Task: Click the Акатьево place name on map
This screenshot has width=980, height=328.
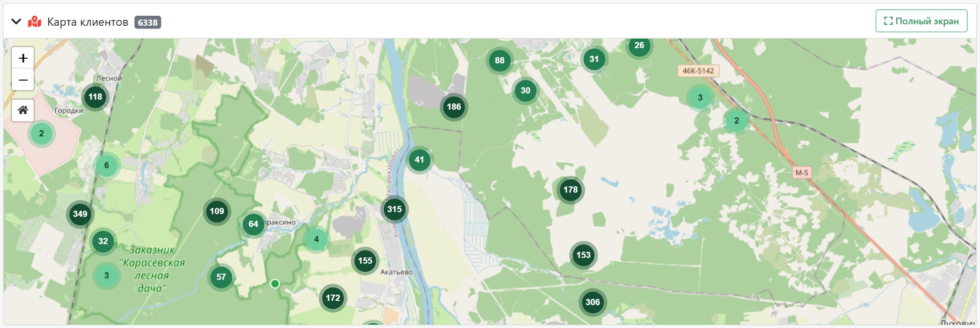Action: (x=396, y=272)
